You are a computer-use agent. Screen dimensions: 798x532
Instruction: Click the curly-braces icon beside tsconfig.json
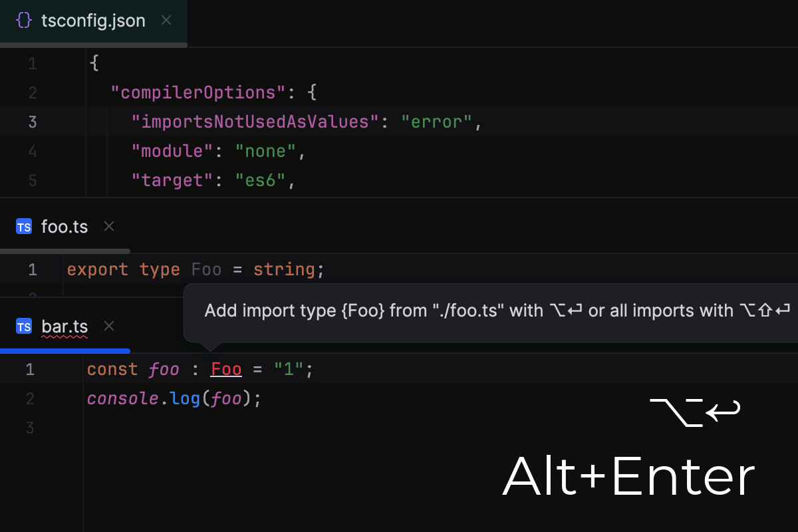pyautogui.click(x=23, y=20)
